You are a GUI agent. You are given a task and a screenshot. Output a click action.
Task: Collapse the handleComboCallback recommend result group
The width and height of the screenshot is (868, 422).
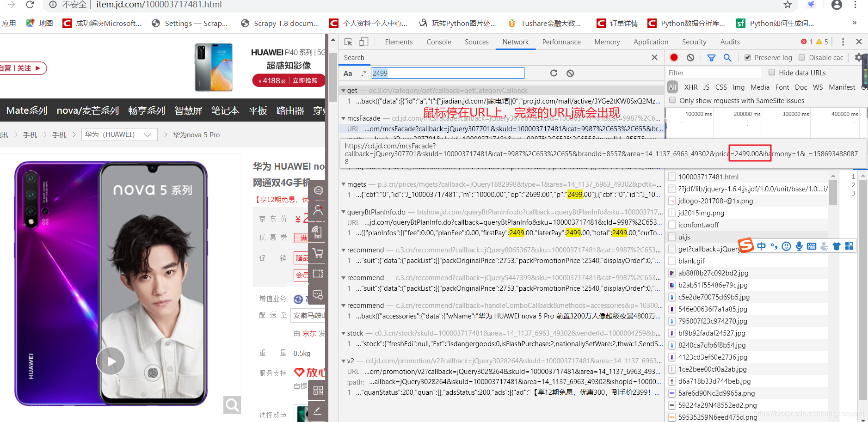344,305
